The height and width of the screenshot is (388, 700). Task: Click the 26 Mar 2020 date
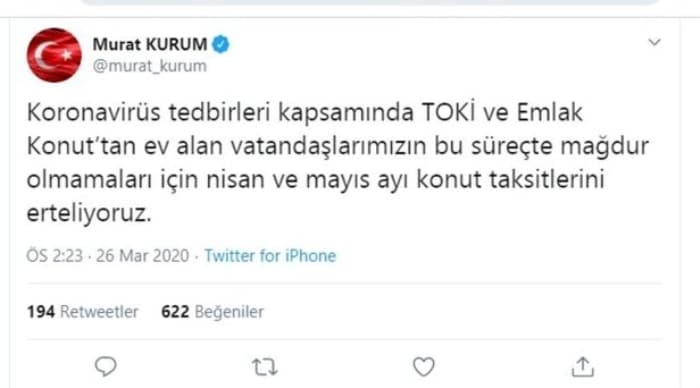(x=142, y=256)
